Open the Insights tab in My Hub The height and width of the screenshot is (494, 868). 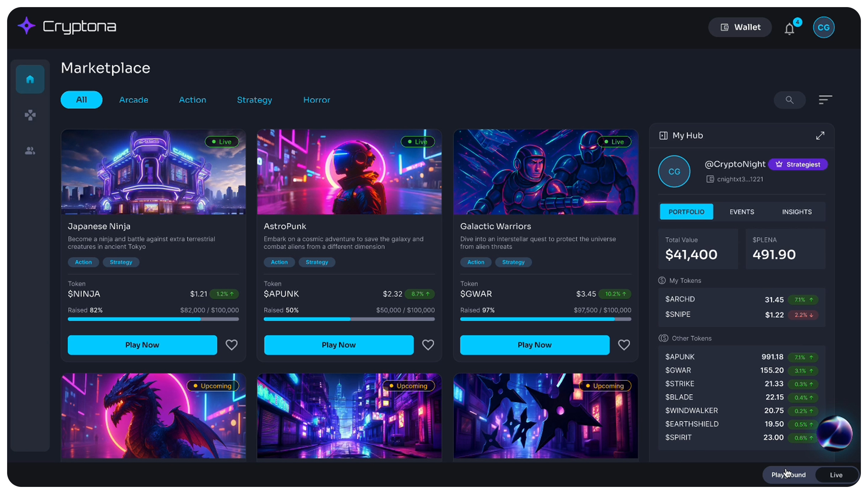[x=797, y=211]
